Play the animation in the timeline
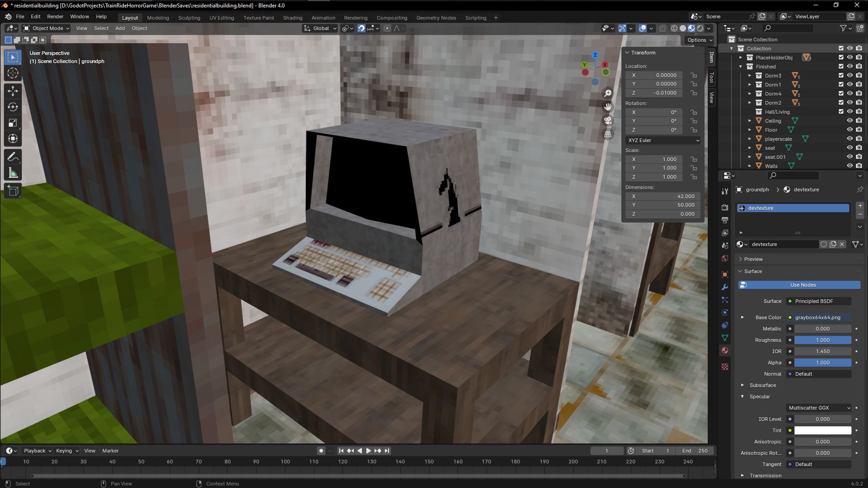Screen dimensions: 868x488 (368, 451)
